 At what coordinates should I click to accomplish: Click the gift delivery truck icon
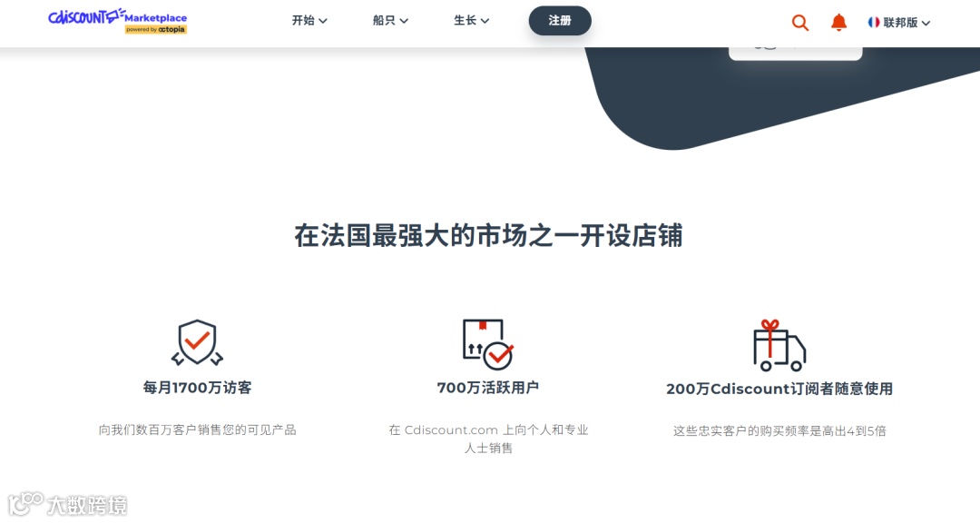tap(779, 345)
